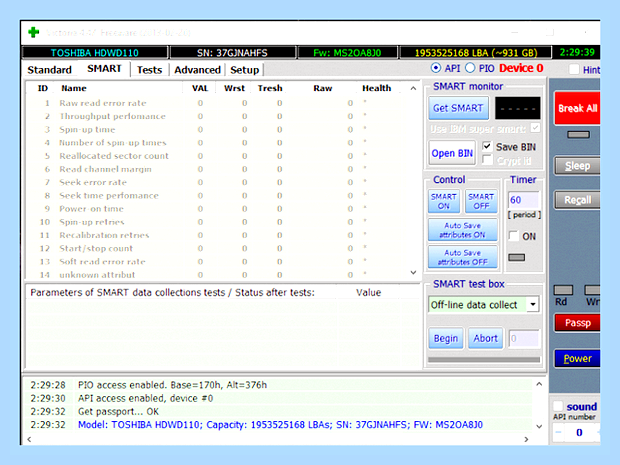Select the "Reallocated sector count" row
This screenshot has width=620, height=465.
click(217, 156)
